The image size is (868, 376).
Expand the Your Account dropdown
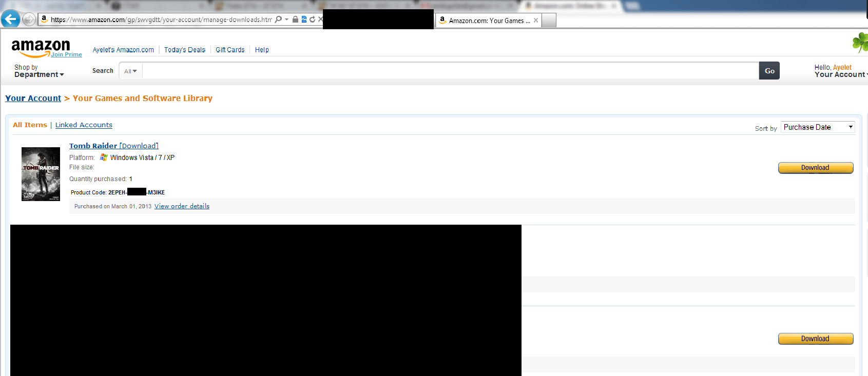pos(840,71)
